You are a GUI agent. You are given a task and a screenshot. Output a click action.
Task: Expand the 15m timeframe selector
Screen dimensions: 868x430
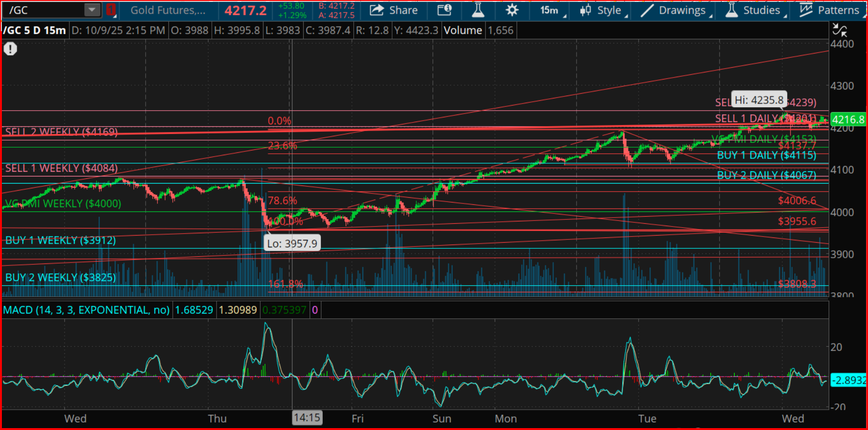(x=552, y=10)
